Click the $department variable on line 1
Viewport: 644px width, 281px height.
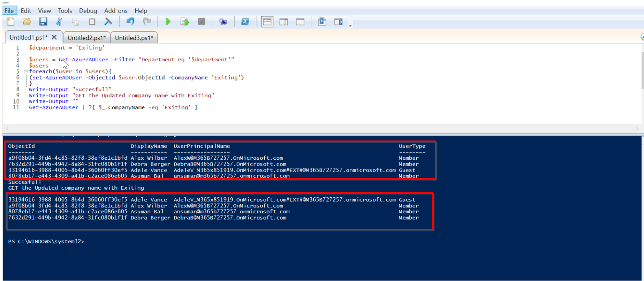(x=47, y=48)
